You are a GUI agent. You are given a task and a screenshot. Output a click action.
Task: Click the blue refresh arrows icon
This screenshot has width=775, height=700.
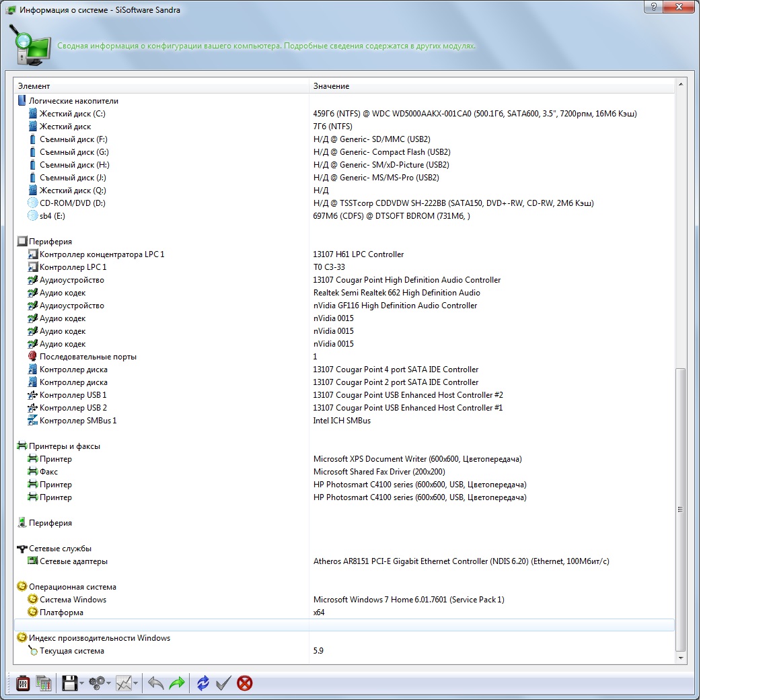(x=202, y=683)
